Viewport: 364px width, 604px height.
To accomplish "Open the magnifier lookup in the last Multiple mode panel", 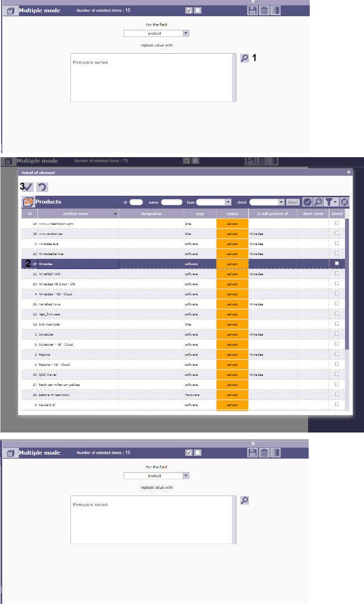I will [244, 501].
